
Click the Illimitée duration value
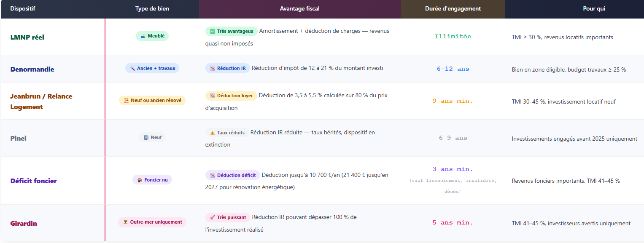453,37
